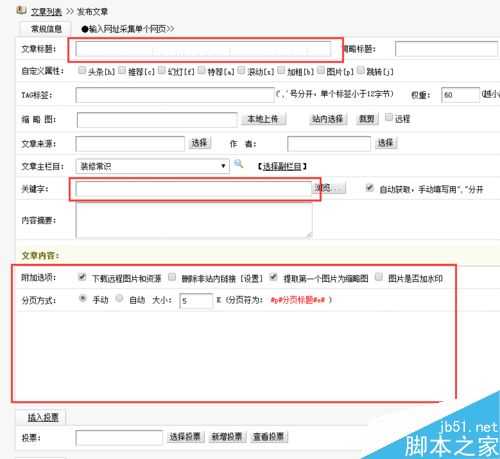This screenshot has width=500, height=459.
Task: Select the 自动 pagination radio button
Action: [119, 298]
